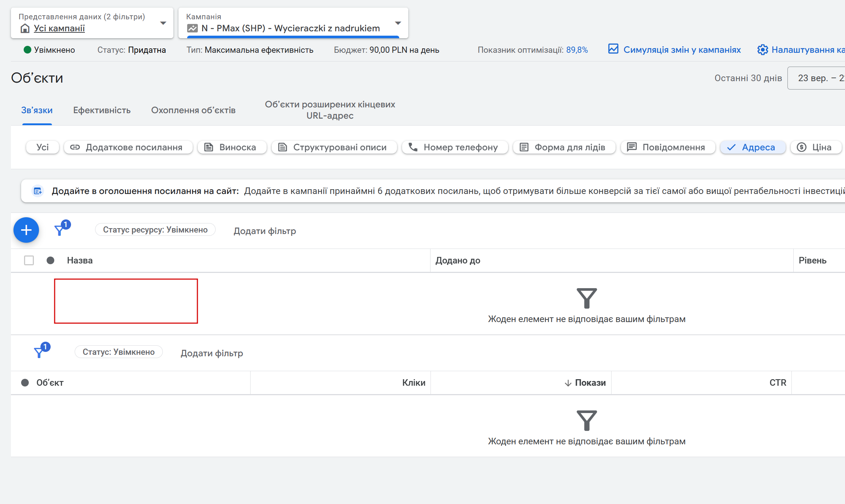The width and height of the screenshot is (845, 504).
Task: Click the optimization score 89,8% link
Action: (x=577, y=50)
